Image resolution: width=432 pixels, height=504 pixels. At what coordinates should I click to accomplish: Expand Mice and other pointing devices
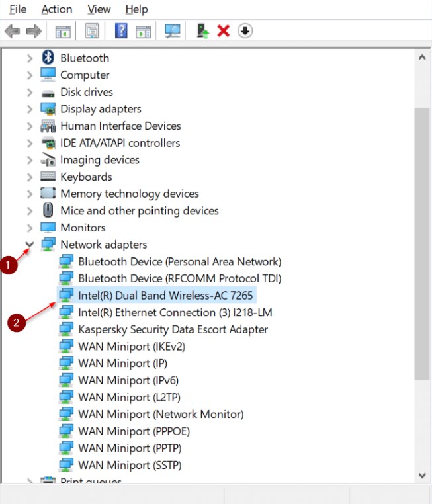[30, 211]
